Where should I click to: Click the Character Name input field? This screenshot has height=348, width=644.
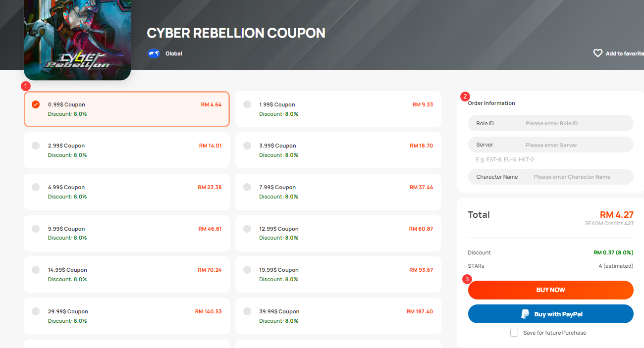(551, 177)
